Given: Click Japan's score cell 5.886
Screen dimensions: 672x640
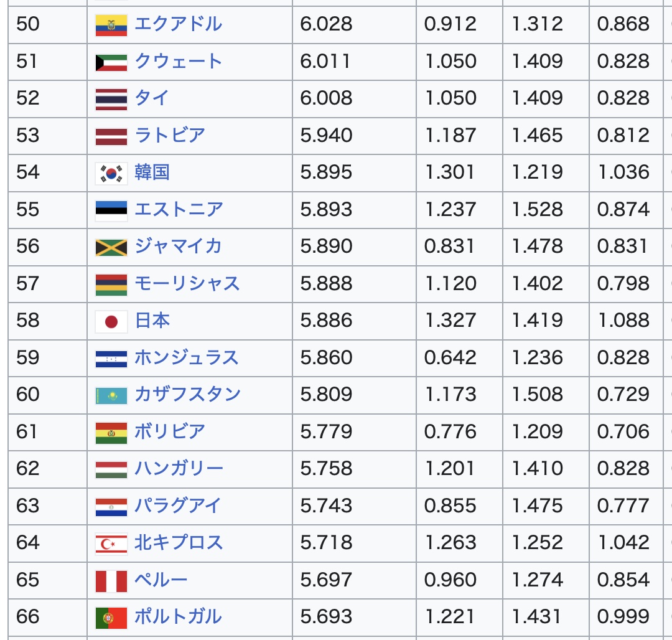Looking at the screenshot, I should click(x=326, y=321).
